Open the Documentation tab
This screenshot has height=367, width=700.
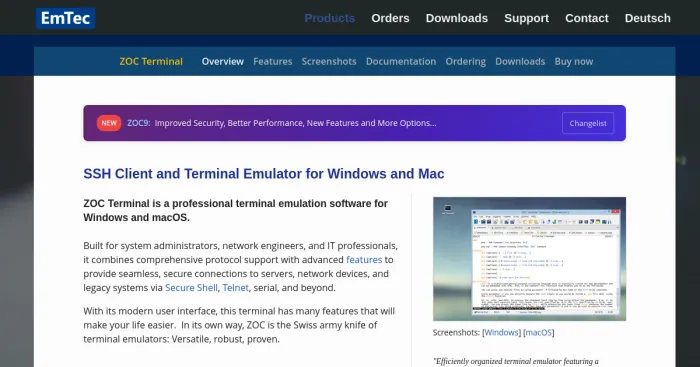tap(401, 62)
